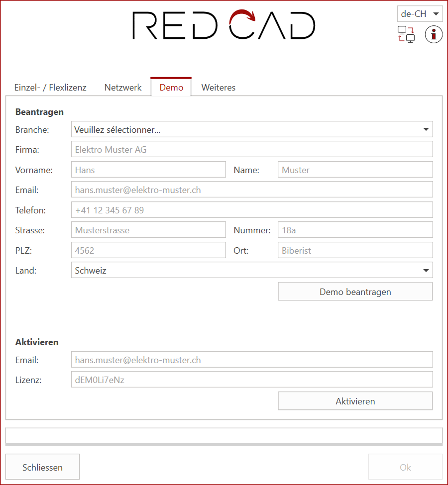Click the Lizenz code field
448x485 pixels.
[x=252, y=379]
